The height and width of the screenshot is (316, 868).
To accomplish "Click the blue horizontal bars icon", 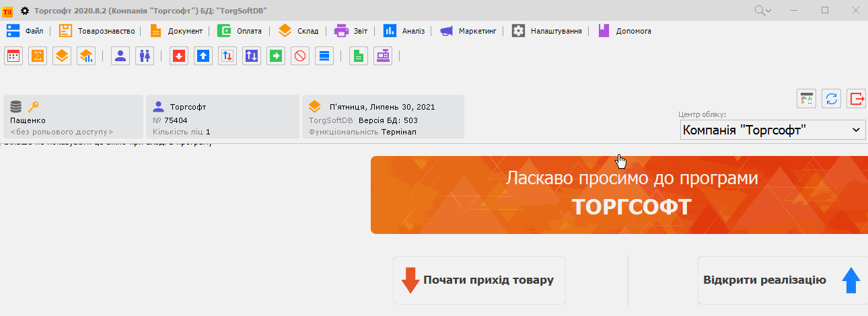I will [x=324, y=56].
